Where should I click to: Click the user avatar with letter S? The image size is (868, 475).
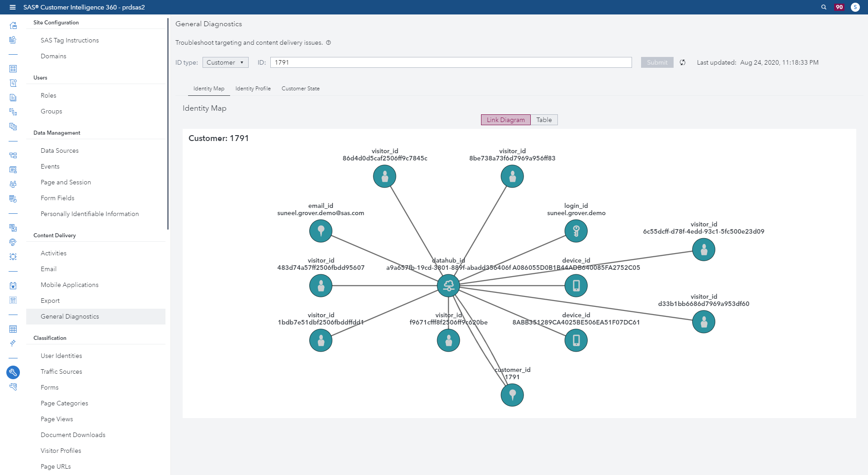point(855,7)
